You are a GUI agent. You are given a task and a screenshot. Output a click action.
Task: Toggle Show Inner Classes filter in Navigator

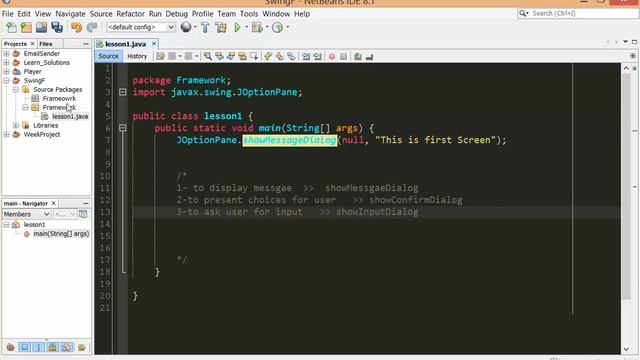tap(67, 347)
